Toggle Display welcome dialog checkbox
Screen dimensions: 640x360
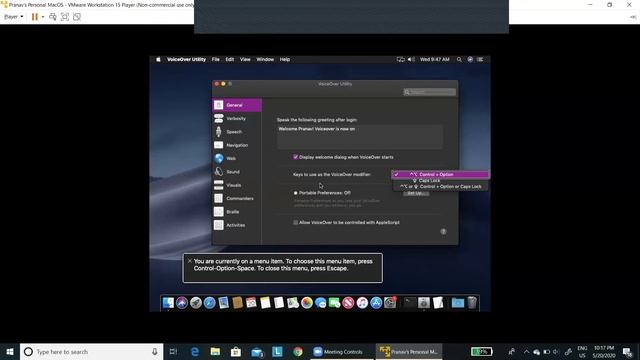(x=296, y=157)
